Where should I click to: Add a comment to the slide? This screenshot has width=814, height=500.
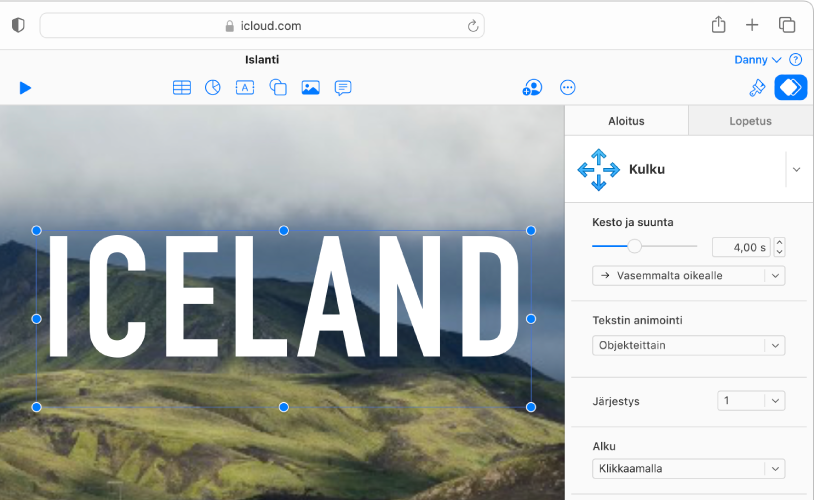pyautogui.click(x=343, y=88)
